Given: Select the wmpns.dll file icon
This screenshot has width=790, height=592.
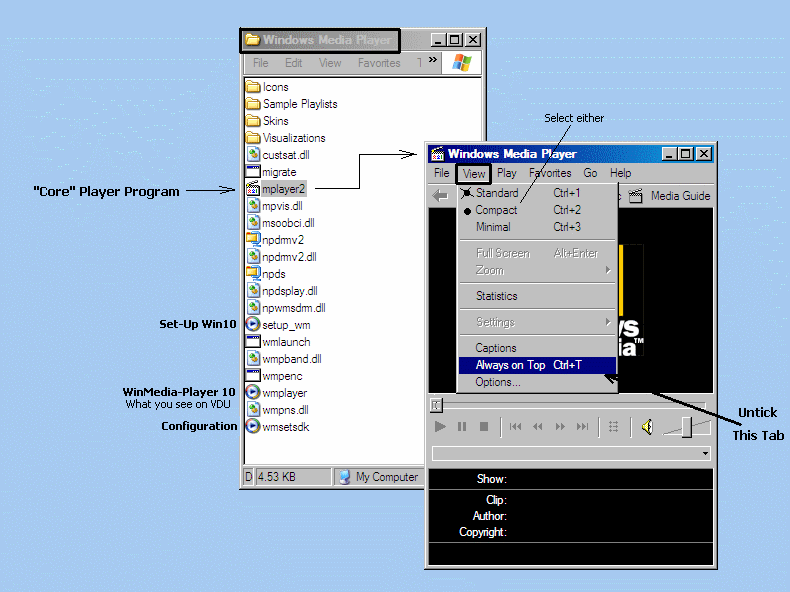Looking at the screenshot, I should coord(253,410).
